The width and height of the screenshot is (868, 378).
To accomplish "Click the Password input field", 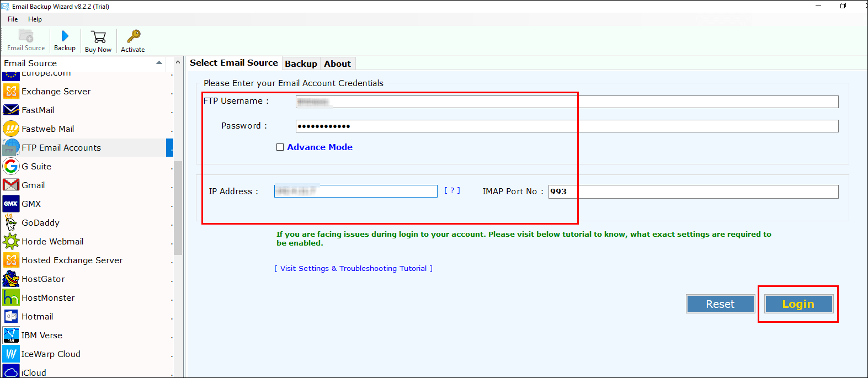I will tap(567, 126).
